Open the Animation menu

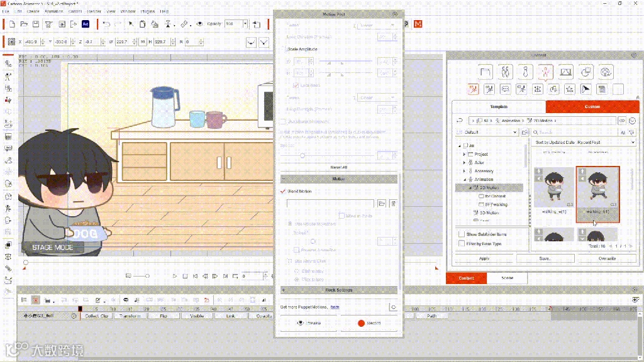[x=54, y=11]
